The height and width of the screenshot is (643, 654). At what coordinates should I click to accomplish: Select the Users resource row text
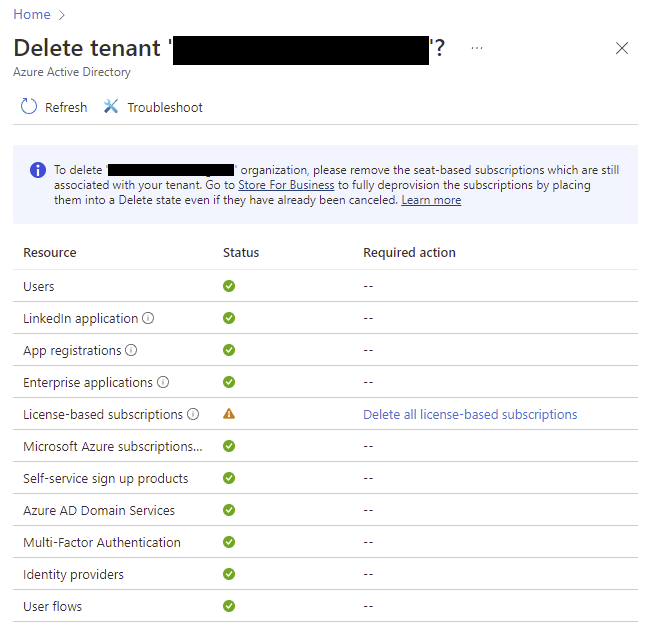tap(39, 286)
